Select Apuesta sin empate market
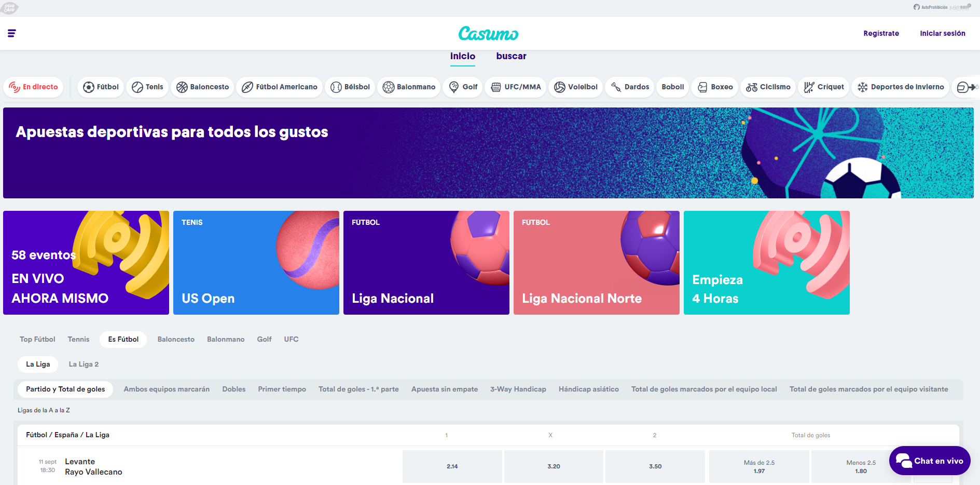This screenshot has width=980, height=485. click(445, 389)
